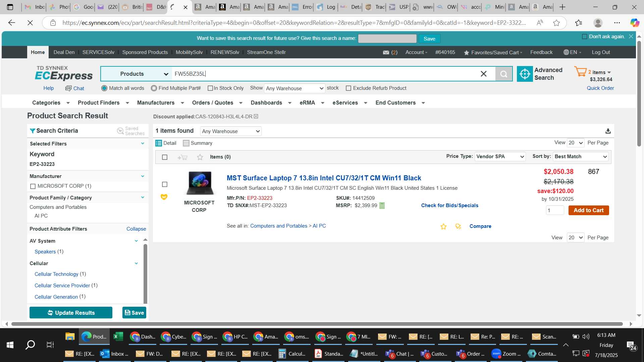This screenshot has height=362, width=644.
Task: Click add selected items to cart icon
Action: tap(182, 157)
